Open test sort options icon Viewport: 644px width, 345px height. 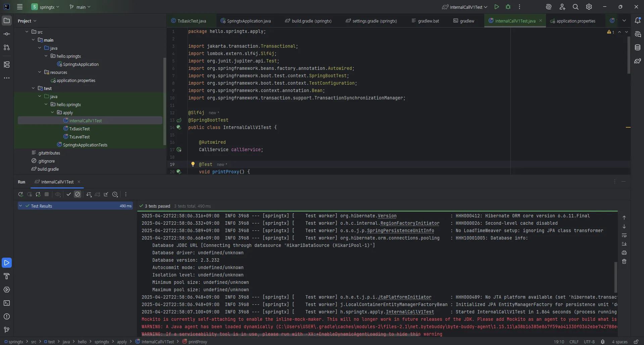coord(89,194)
